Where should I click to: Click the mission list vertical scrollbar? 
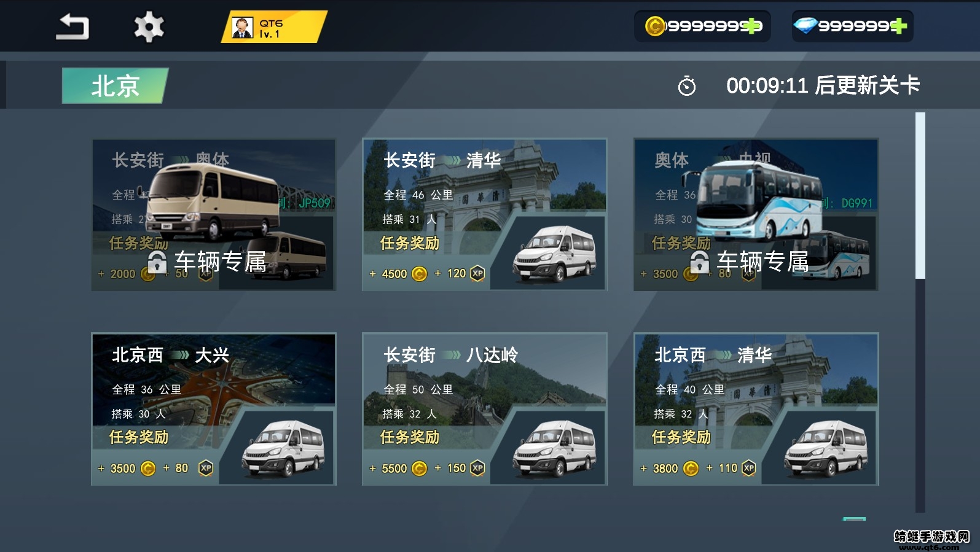tap(920, 312)
